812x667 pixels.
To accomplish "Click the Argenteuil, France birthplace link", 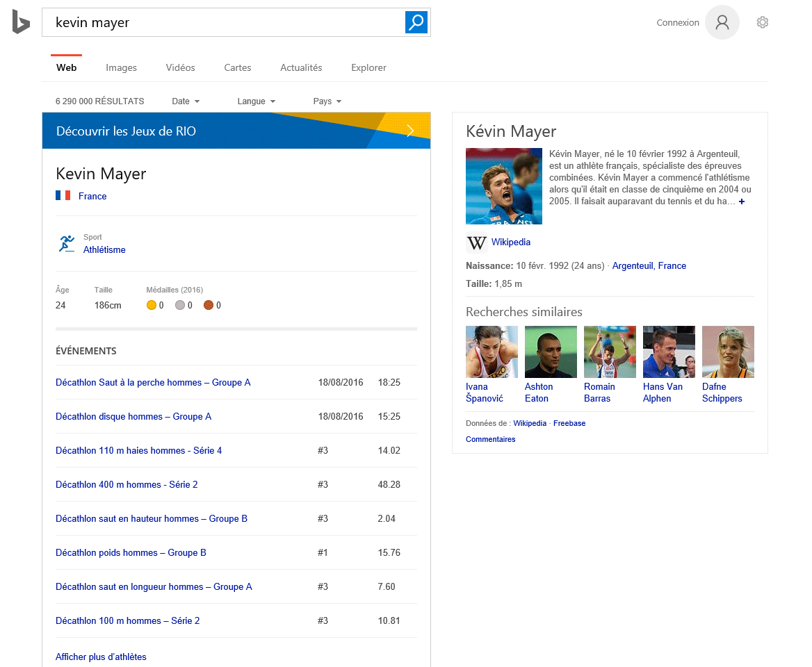I will [649, 266].
